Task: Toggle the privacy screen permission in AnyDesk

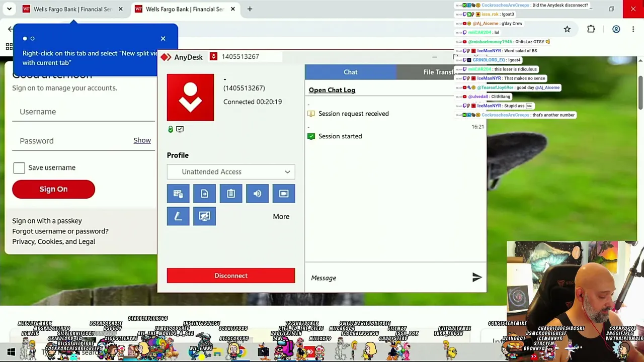Action: click(204, 216)
